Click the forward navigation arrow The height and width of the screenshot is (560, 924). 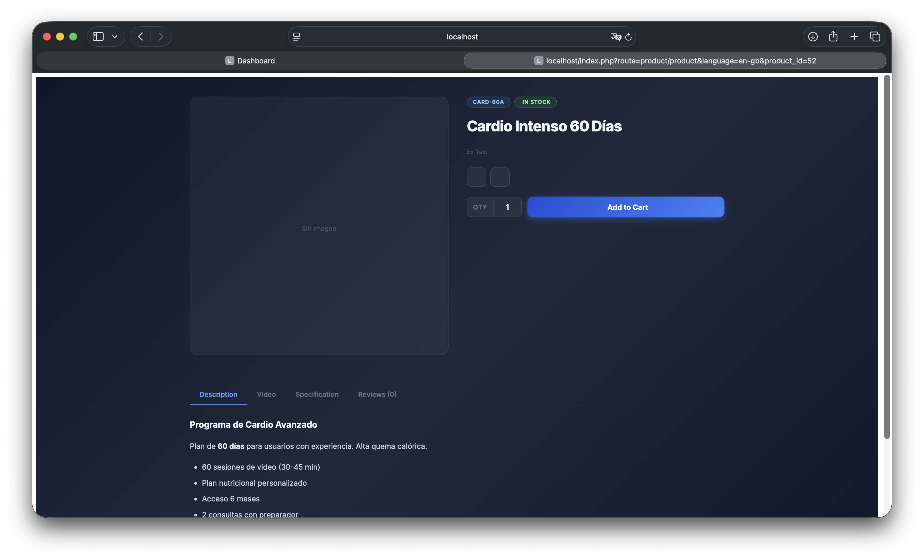(x=161, y=36)
